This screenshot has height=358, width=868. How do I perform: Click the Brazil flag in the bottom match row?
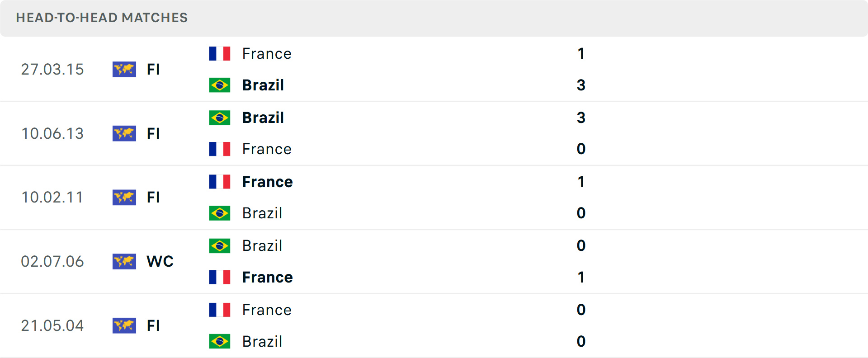[x=220, y=341]
